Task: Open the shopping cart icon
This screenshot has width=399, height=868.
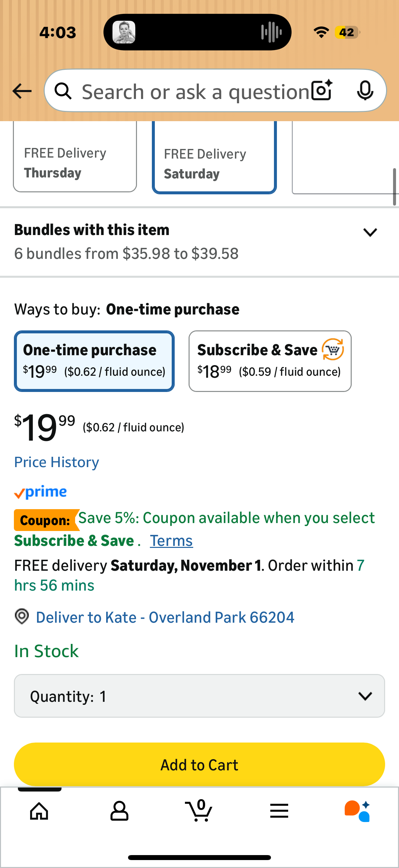Action: coord(199,810)
